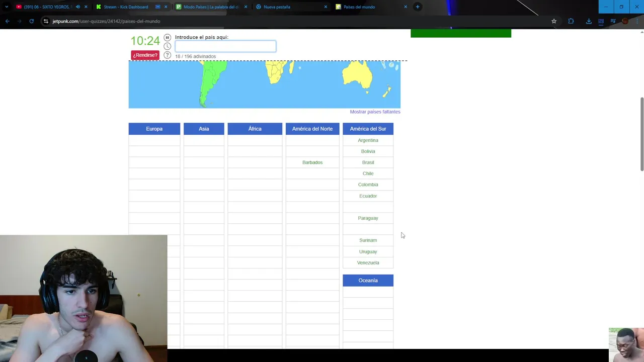Viewport: 644px width, 362px height.
Task: Click the Surinam cell
Action: [x=368, y=240]
